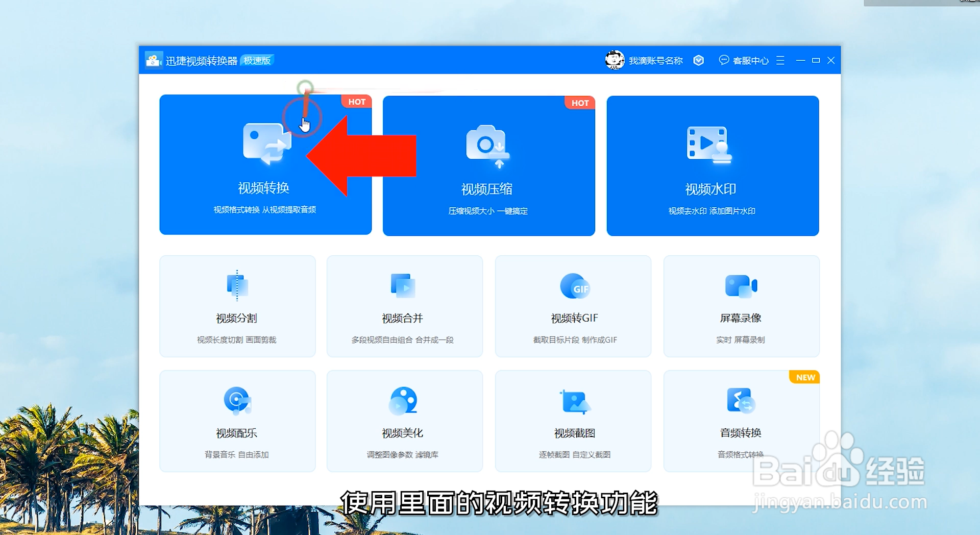Viewport: 980px width, 535px height.
Task: Click 压缩视频大小 一键搞定 description
Action: [x=488, y=211]
